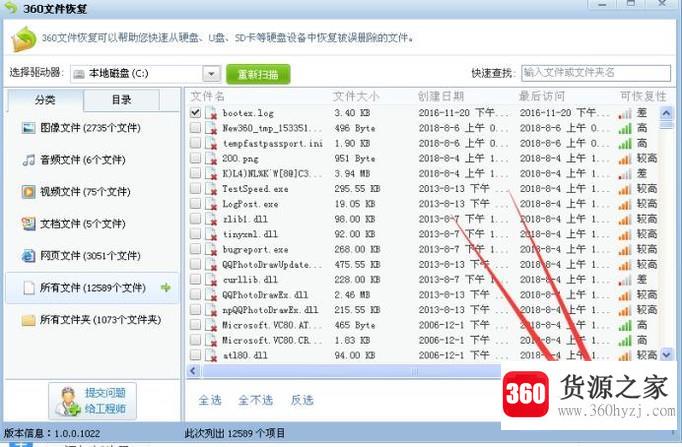Select the 音频文件 music note icon

point(29,160)
